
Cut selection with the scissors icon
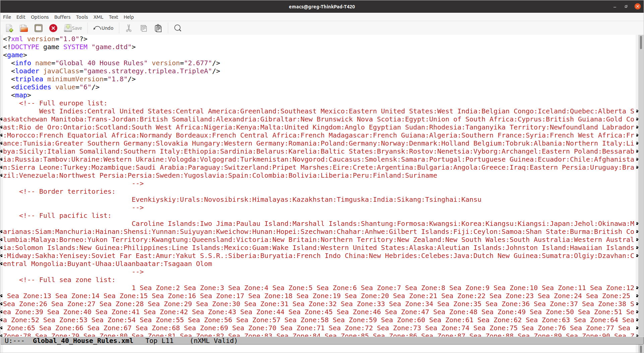tap(129, 28)
